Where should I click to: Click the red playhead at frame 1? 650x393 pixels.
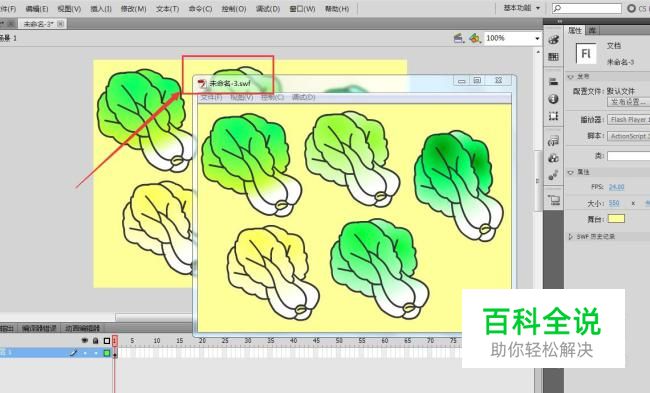[x=115, y=341]
